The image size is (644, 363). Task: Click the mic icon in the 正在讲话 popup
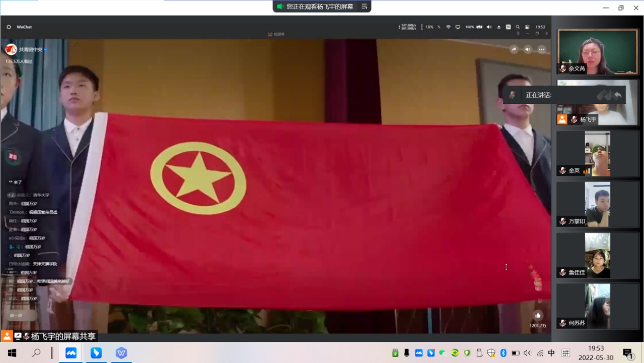(x=513, y=95)
